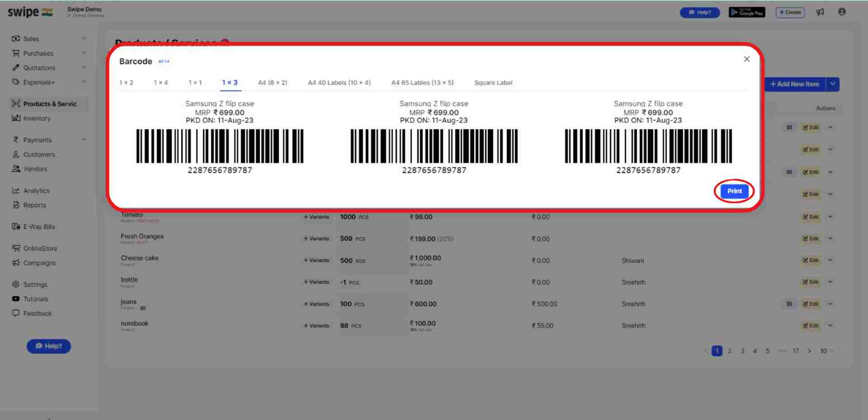868x420 pixels.
Task: Open Quotations in the sidebar
Action: coord(39,68)
